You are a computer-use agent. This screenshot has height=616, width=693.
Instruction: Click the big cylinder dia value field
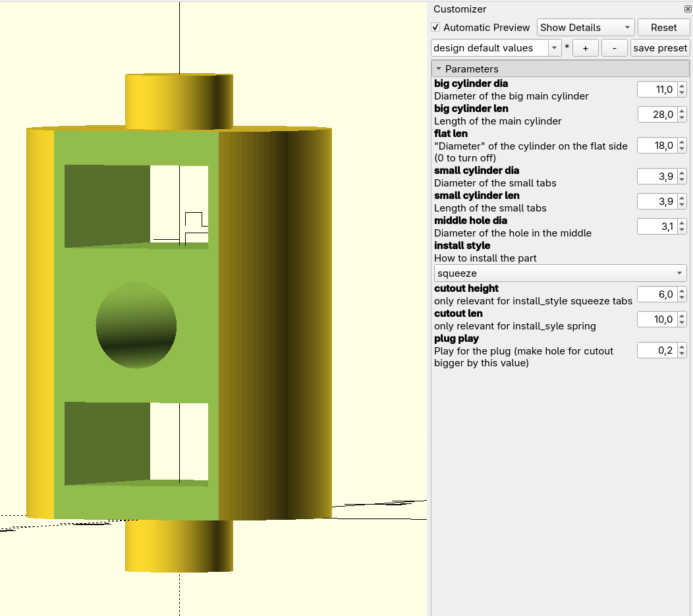coord(657,89)
